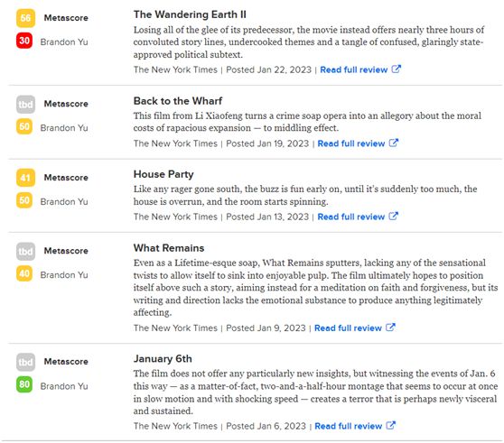The width and height of the screenshot is (504, 443).
Task: Click the green 80 critic score badge
Action: (24, 384)
